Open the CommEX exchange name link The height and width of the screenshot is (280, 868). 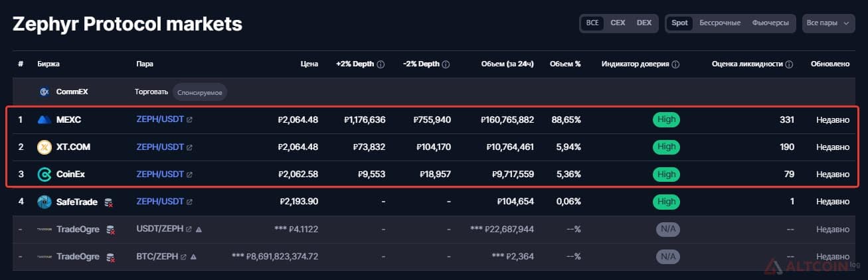(x=72, y=92)
